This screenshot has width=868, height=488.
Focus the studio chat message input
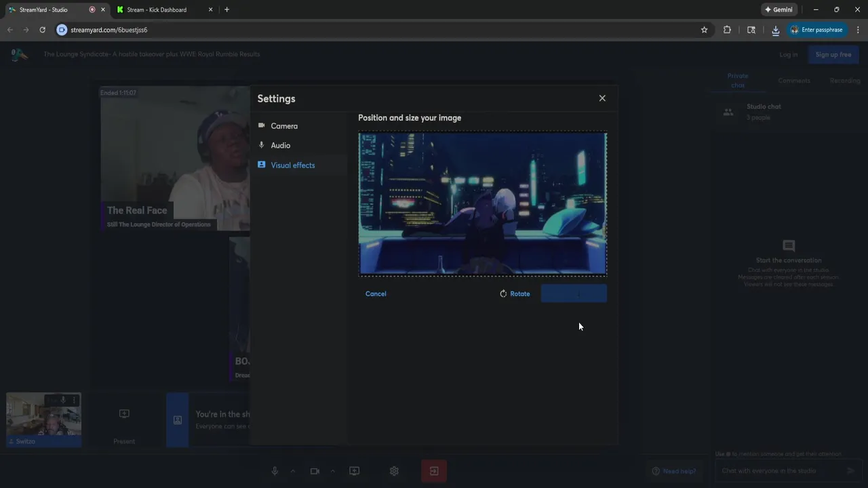pyautogui.click(x=780, y=471)
